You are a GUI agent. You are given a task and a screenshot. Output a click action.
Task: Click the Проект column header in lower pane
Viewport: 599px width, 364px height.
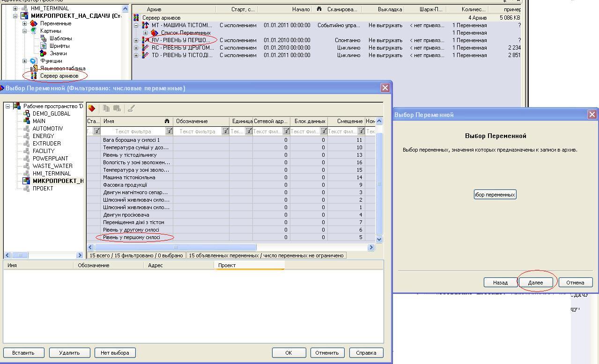[249, 265]
